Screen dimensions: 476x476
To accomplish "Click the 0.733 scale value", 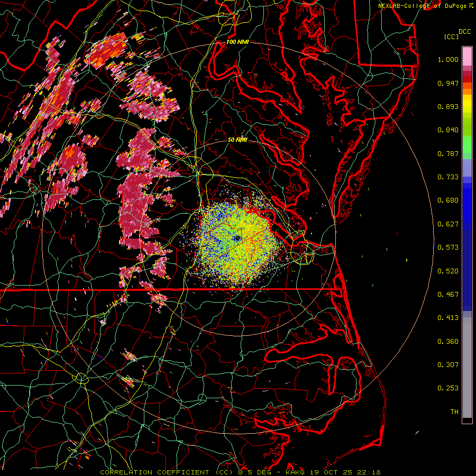I will (448, 177).
